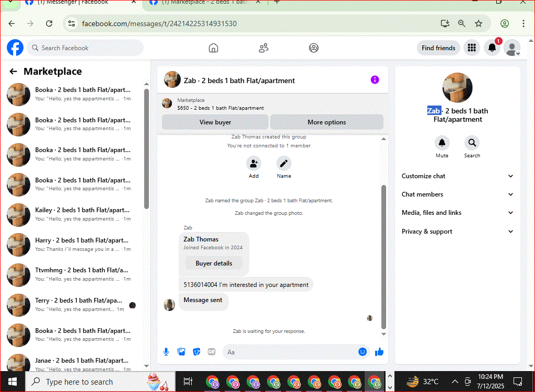535x392 pixels.
Task: Install app icon in address bar
Action: tap(445, 24)
